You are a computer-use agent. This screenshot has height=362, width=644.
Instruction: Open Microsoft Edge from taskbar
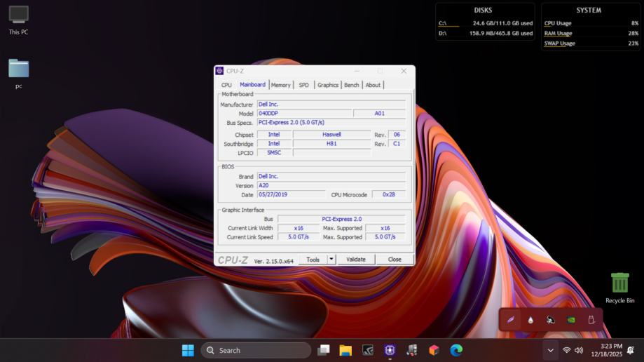[x=456, y=350]
